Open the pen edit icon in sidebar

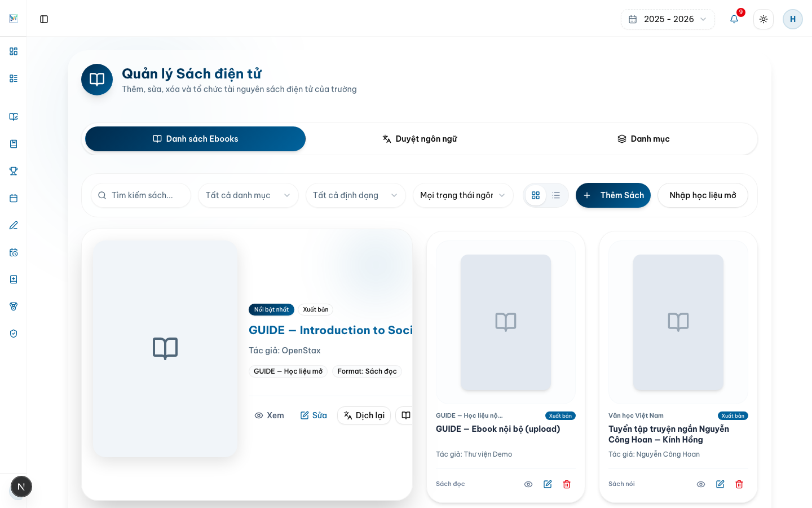[x=14, y=225]
